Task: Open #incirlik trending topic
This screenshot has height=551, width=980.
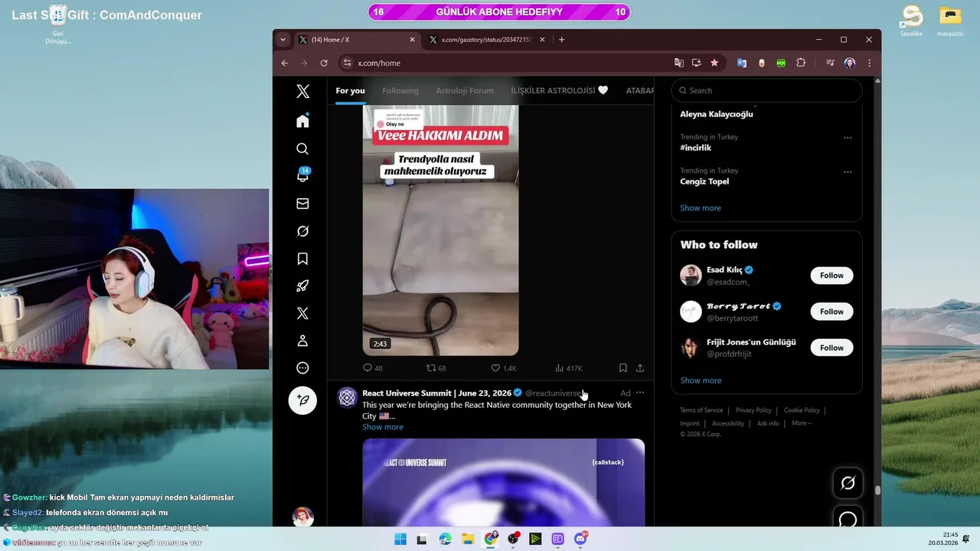Action: coord(695,148)
